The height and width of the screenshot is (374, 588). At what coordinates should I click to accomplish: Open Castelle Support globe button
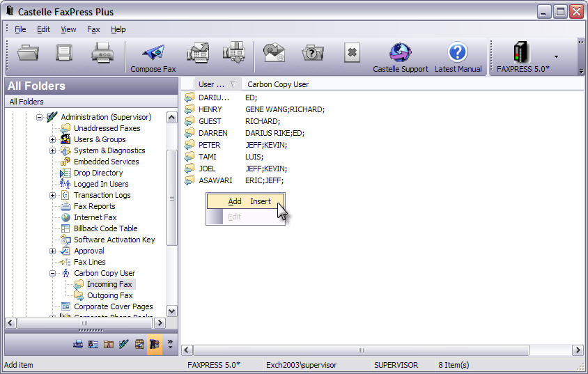pos(400,57)
